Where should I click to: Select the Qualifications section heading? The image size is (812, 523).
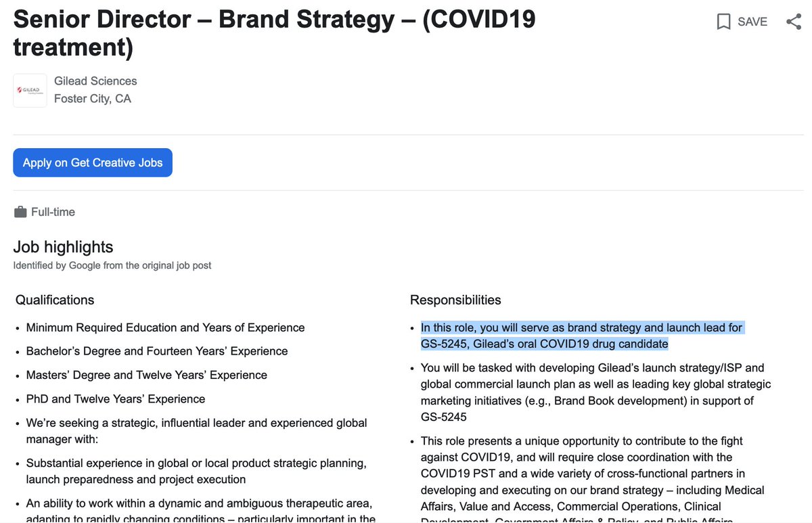point(55,300)
